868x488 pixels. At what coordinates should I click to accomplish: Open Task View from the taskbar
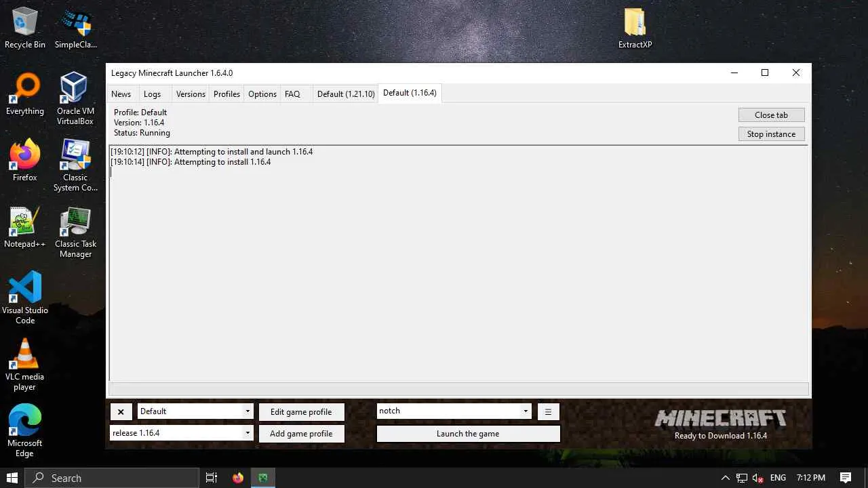212,478
